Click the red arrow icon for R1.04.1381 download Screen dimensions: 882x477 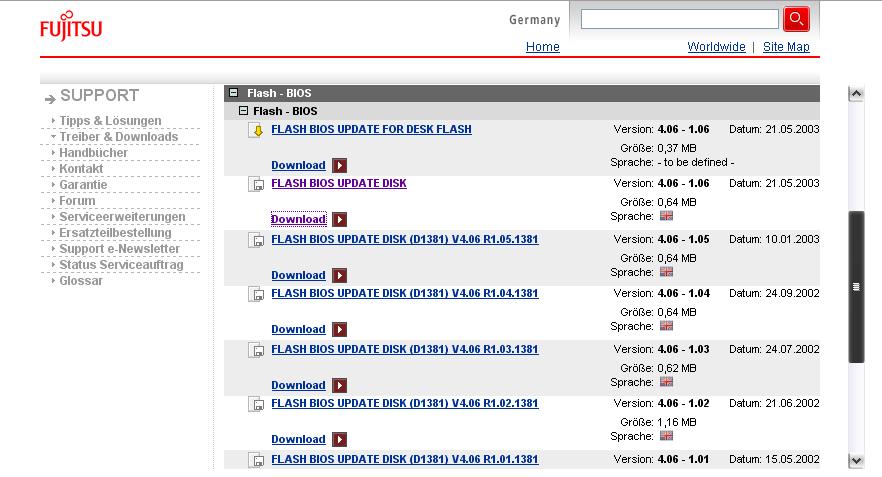339,329
